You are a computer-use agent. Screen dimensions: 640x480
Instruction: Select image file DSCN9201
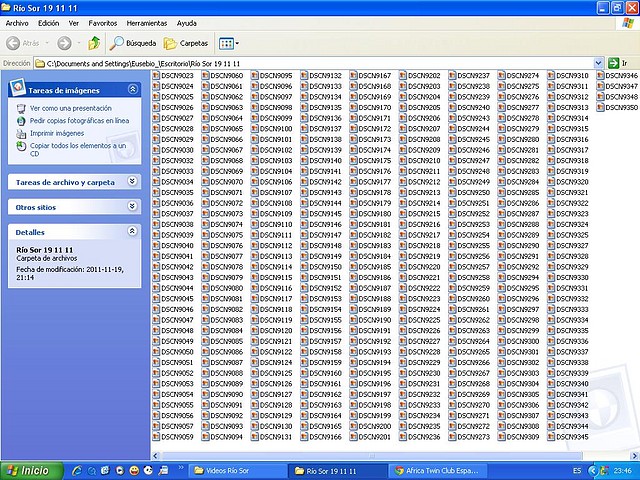(x=371, y=437)
